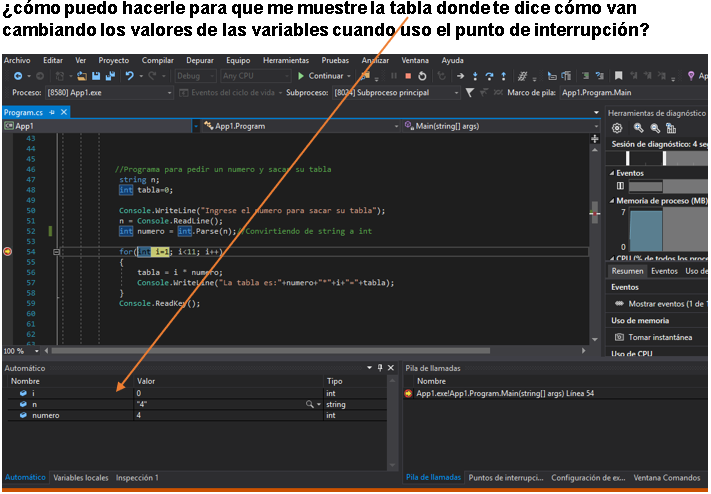Viewport: 711px width, 494px height.
Task: Click the reset view chart icon in diagnostics
Action: pyautogui.click(x=671, y=128)
